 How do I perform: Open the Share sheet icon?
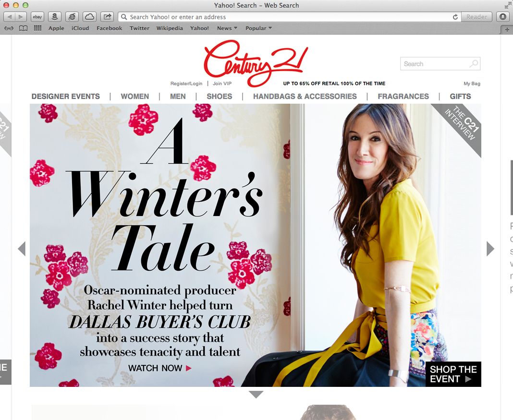(x=107, y=17)
